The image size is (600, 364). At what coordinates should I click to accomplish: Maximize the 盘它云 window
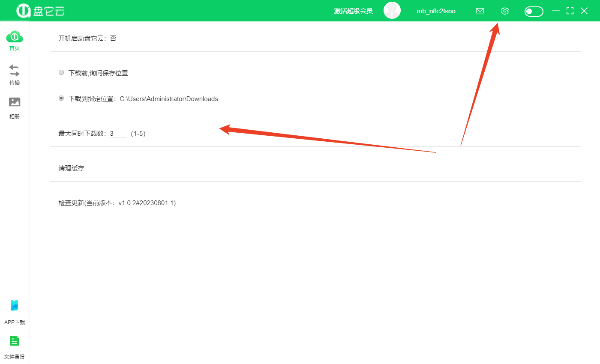pyautogui.click(x=570, y=11)
